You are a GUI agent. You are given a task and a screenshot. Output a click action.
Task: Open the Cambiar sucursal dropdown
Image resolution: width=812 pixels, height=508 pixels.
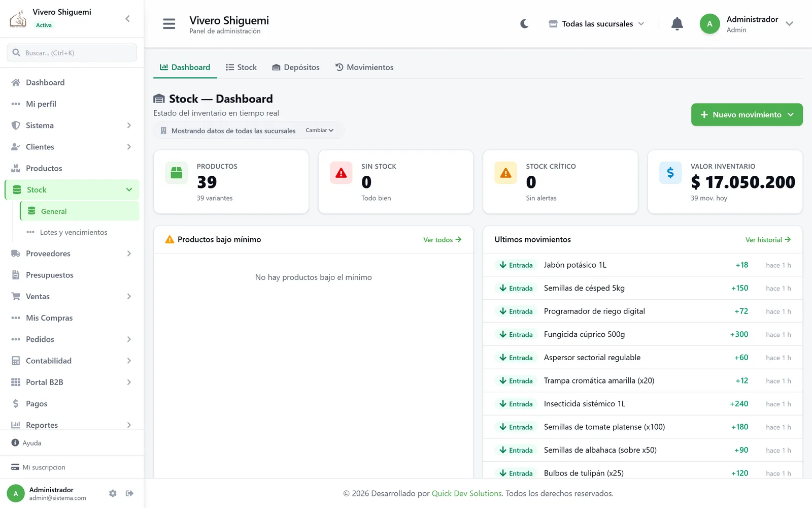(x=319, y=131)
